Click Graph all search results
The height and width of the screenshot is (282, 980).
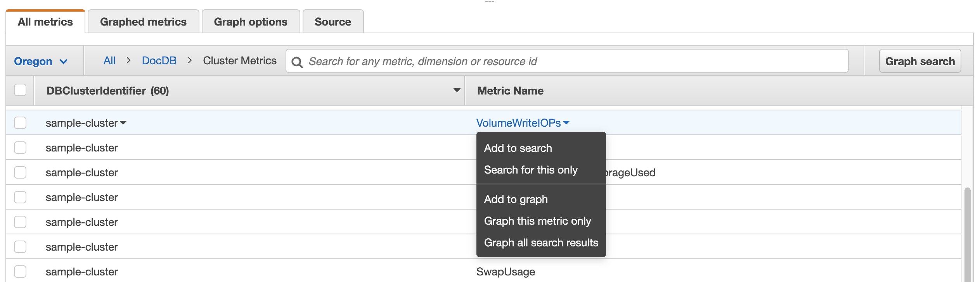point(541,242)
